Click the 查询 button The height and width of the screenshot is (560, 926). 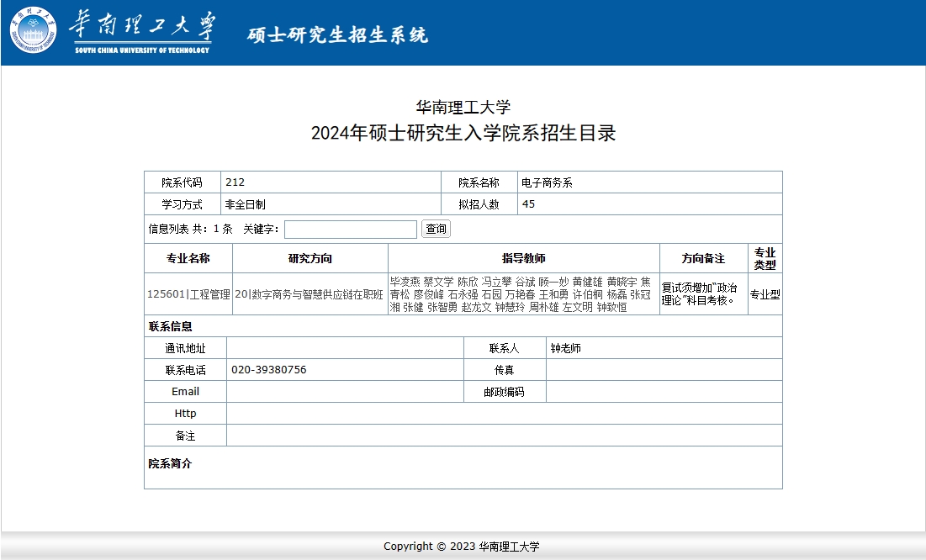coord(436,229)
